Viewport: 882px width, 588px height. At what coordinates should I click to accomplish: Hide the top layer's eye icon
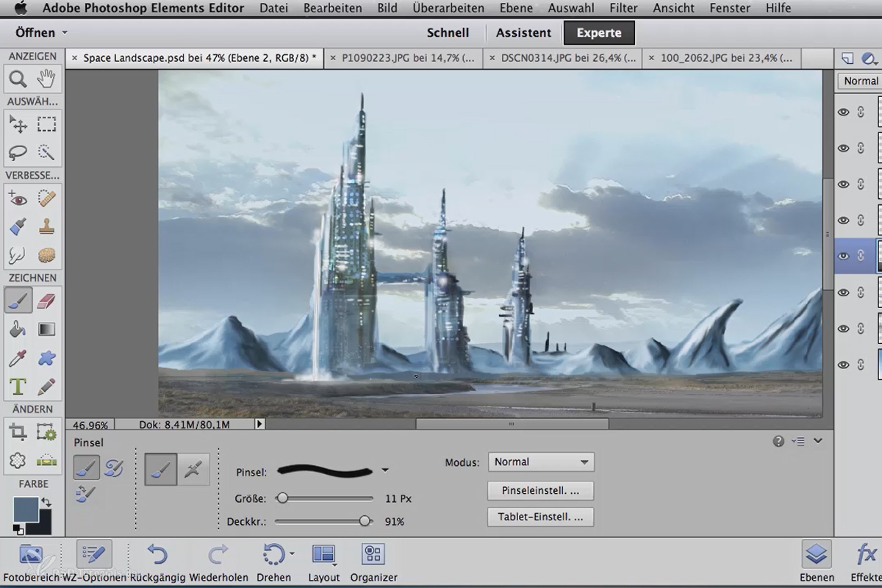[844, 112]
